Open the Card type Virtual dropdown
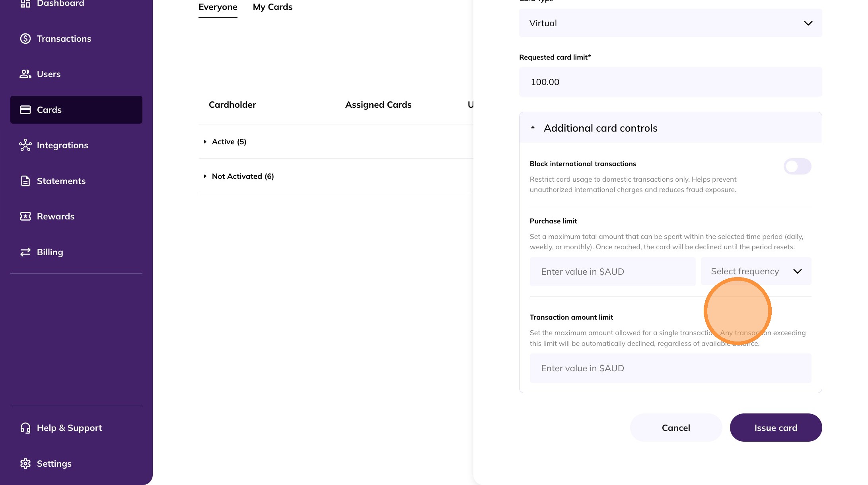 point(670,23)
